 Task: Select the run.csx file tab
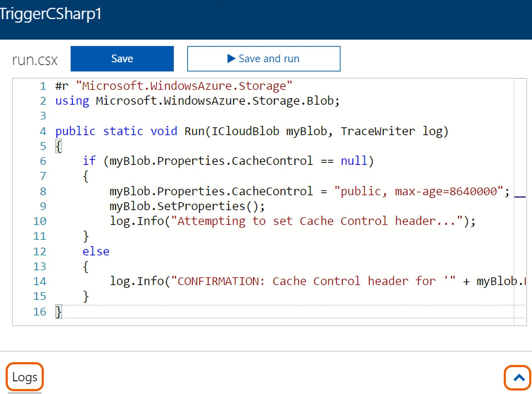(34, 59)
